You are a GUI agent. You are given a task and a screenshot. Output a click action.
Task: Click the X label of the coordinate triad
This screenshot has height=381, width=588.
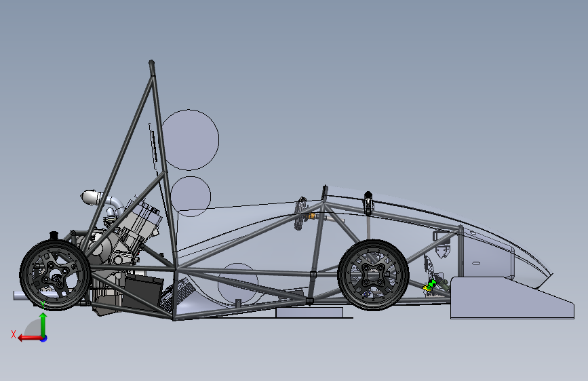pos(14,334)
